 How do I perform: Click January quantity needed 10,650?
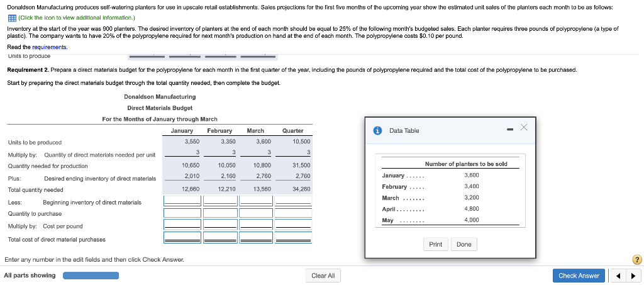[x=191, y=165]
